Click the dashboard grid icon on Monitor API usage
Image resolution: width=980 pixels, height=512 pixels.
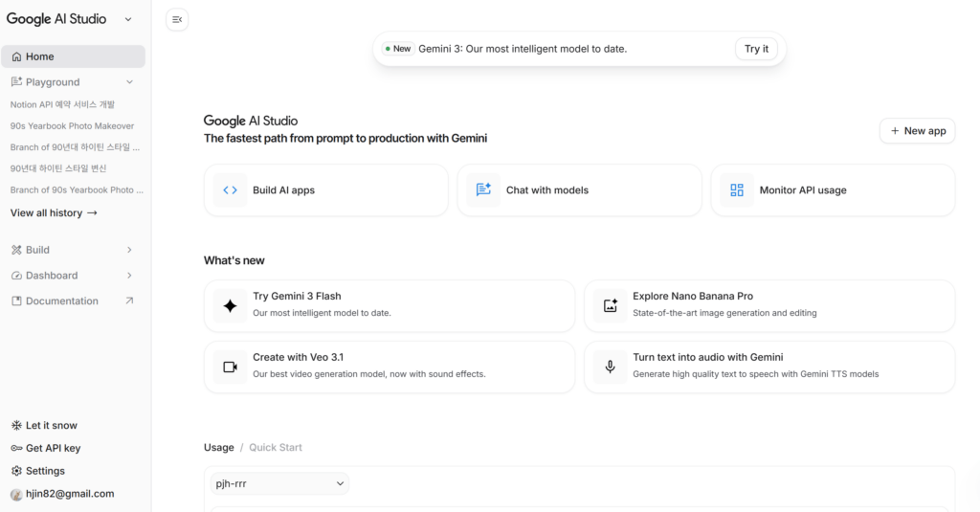737,190
